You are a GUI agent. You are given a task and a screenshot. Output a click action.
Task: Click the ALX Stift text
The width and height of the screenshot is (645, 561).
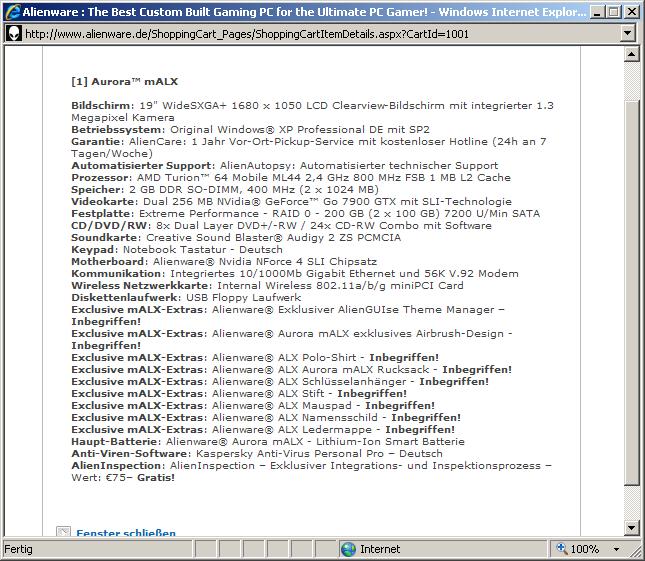pyautogui.click(x=301, y=393)
